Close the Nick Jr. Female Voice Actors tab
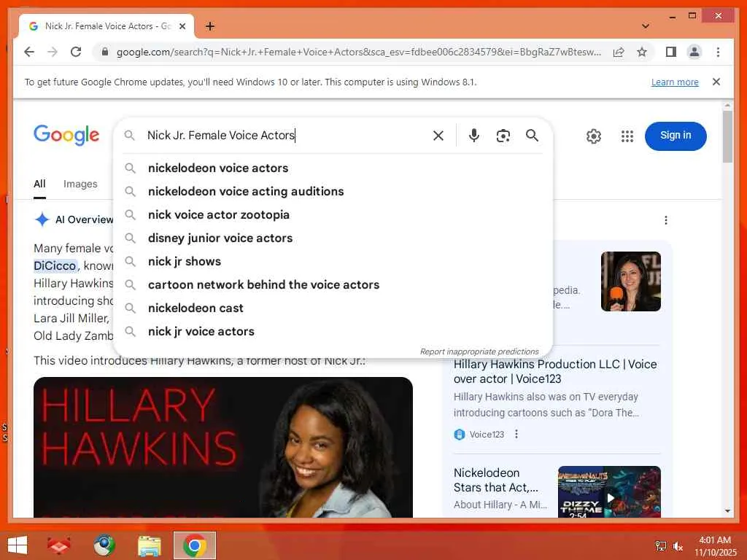This screenshot has height=560, width=747. pos(182,26)
